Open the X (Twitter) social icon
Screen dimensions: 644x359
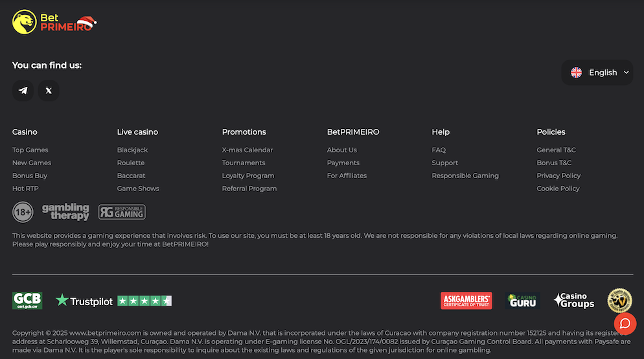coord(49,91)
